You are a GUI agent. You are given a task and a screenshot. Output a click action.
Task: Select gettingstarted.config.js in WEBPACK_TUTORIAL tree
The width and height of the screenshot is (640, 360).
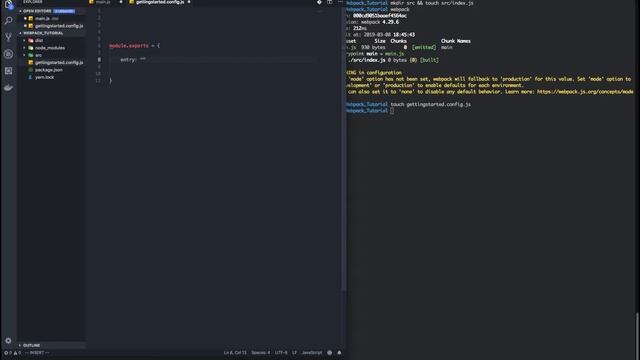[59, 62]
